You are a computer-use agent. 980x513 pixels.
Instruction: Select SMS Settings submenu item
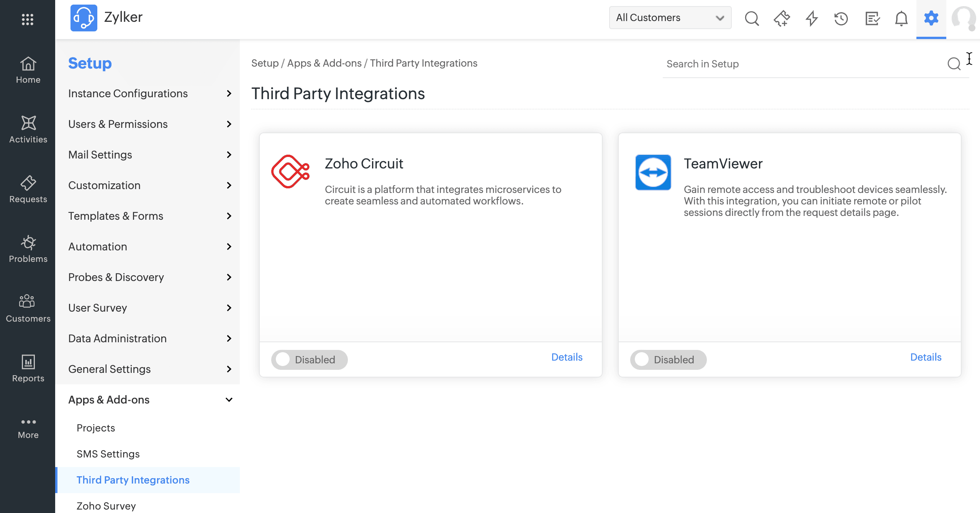pos(108,454)
